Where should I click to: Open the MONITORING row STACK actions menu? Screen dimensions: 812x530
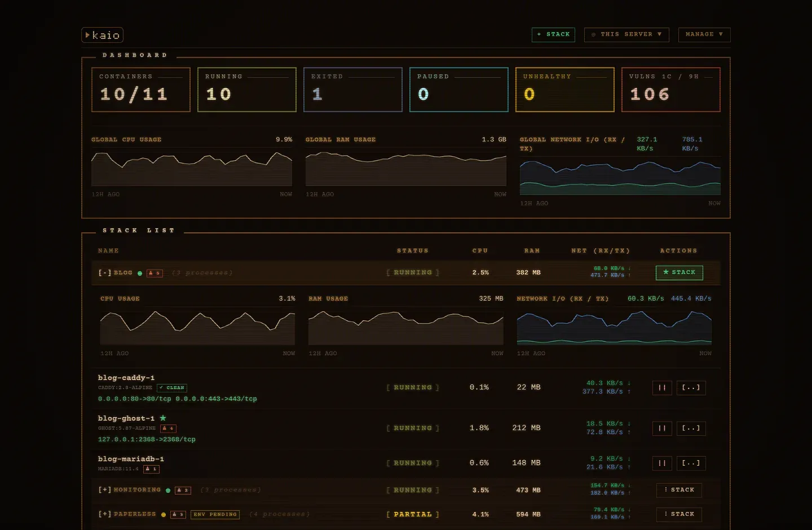pos(679,490)
